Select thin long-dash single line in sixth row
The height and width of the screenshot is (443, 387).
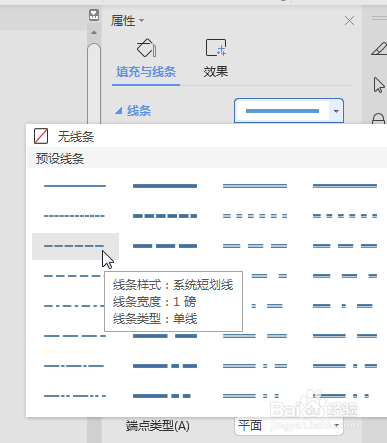point(75,336)
